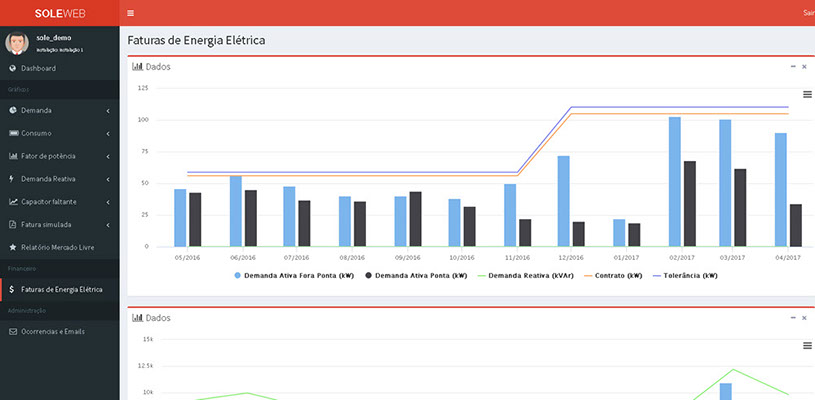Click the 02/2017 blue Fora Ponta bar

tap(674, 181)
